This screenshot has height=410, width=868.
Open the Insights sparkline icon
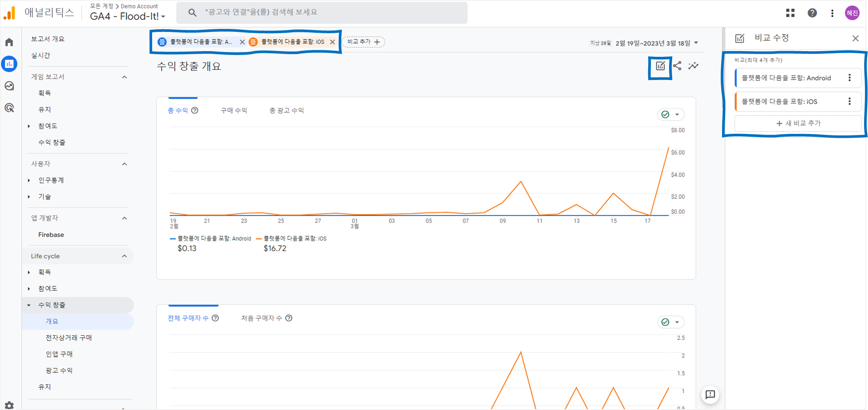click(x=694, y=66)
